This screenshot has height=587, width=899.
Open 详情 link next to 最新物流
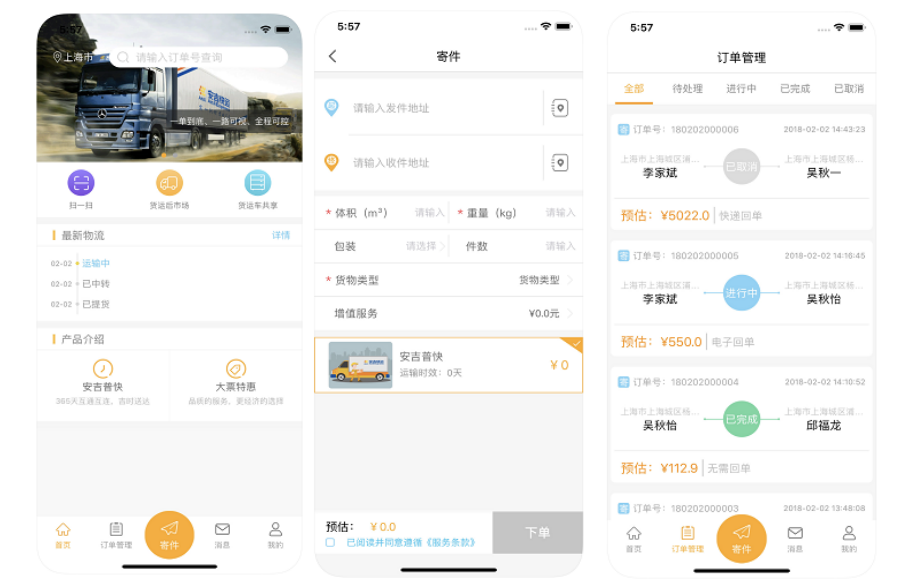(281, 235)
